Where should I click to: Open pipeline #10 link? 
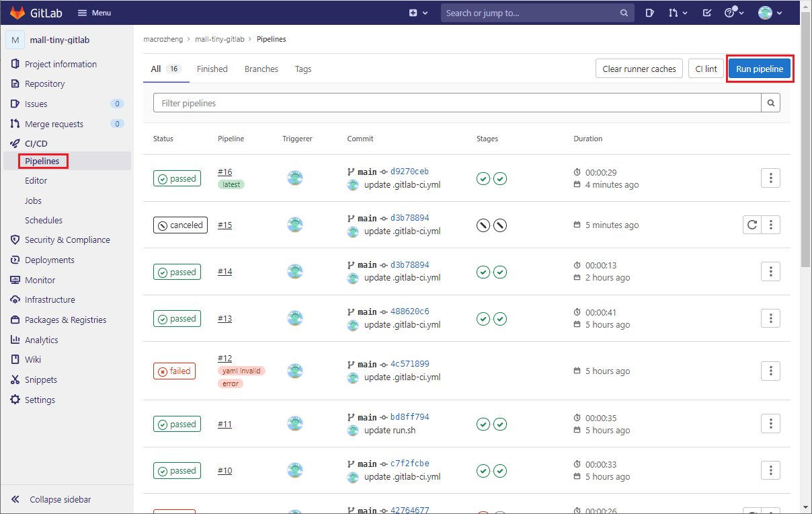(225, 471)
